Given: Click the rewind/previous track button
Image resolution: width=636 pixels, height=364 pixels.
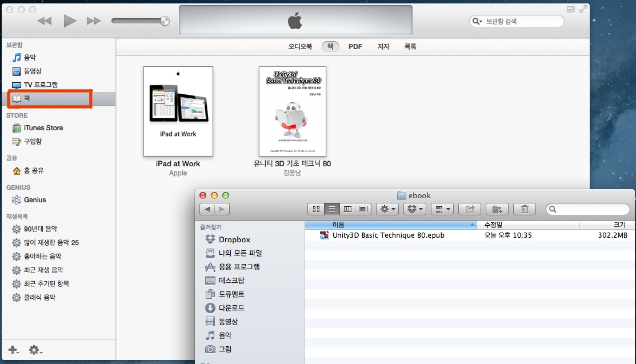Looking at the screenshot, I should 45,21.
